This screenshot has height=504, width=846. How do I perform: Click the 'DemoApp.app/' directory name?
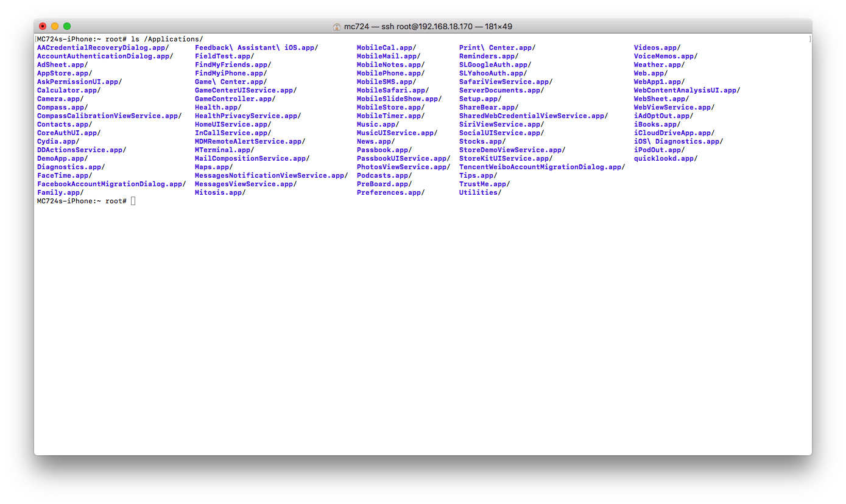63,158
